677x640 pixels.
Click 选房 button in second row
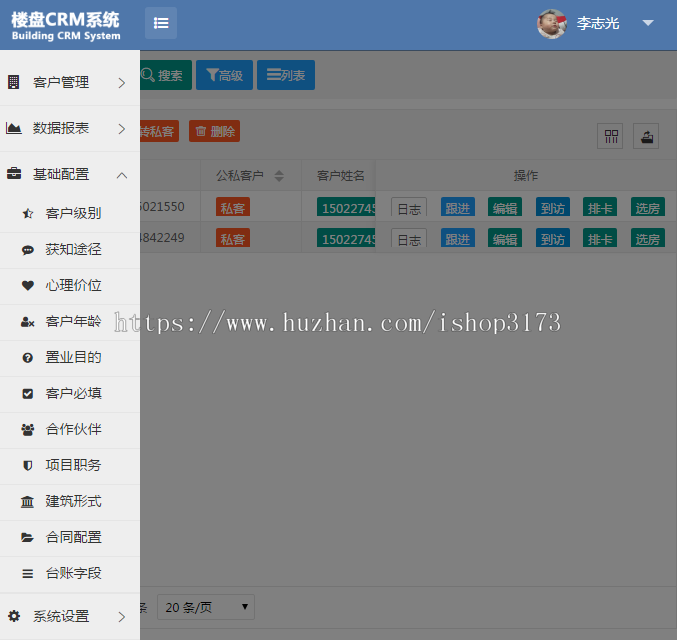[648, 238]
